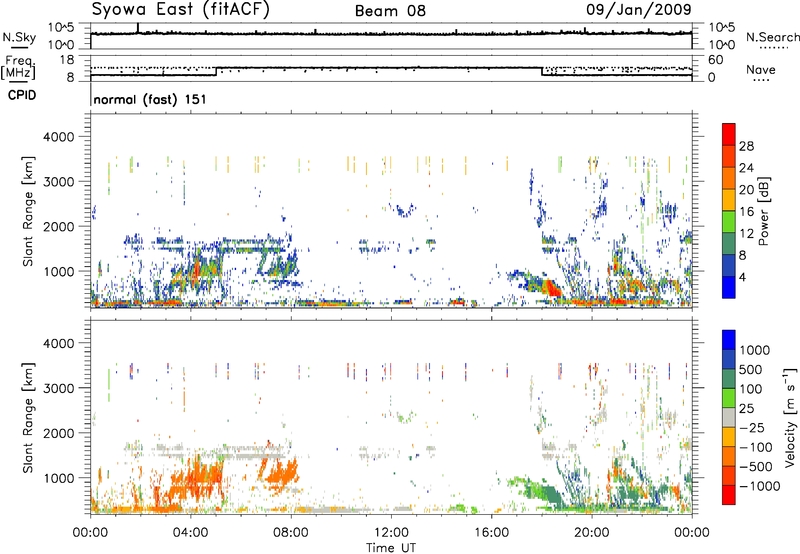Click the 16 label on the power colorbar
Viewport: 800px width, 554px height.
pyautogui.click(x=746, y=212)
